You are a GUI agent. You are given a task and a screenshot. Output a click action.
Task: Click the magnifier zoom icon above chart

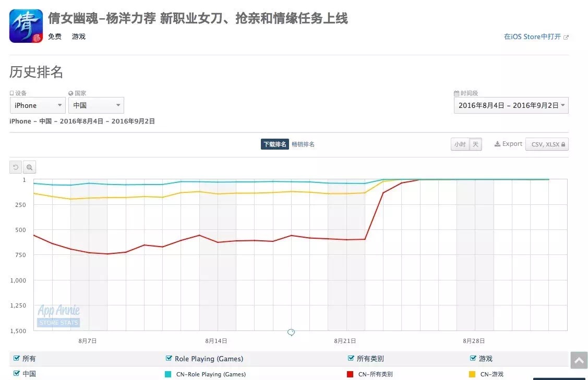click(30, 167)
